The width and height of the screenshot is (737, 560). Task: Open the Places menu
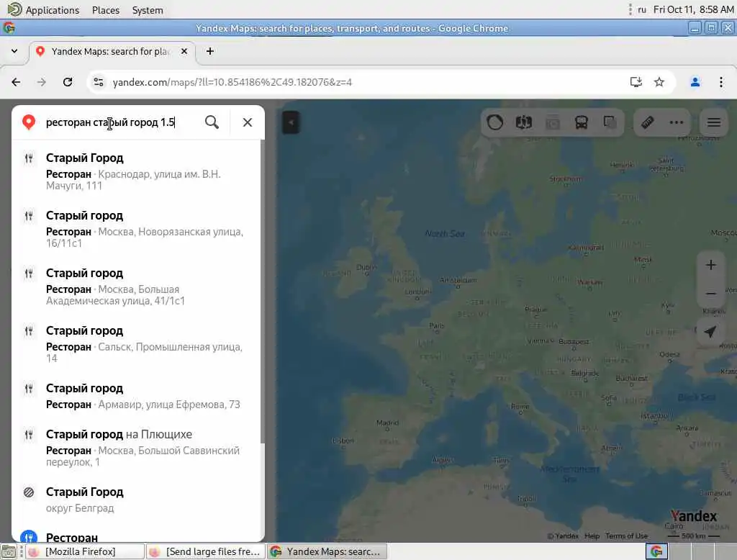pos(106,10)
